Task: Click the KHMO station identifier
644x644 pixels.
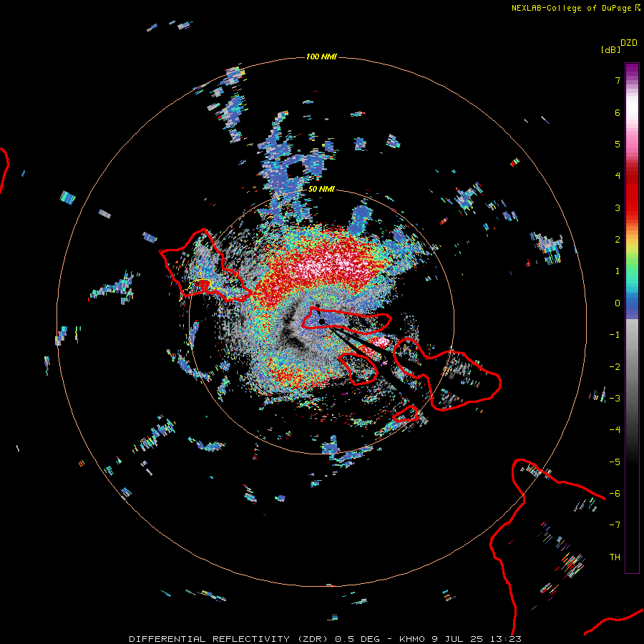Action: click(x=412, y=639)
